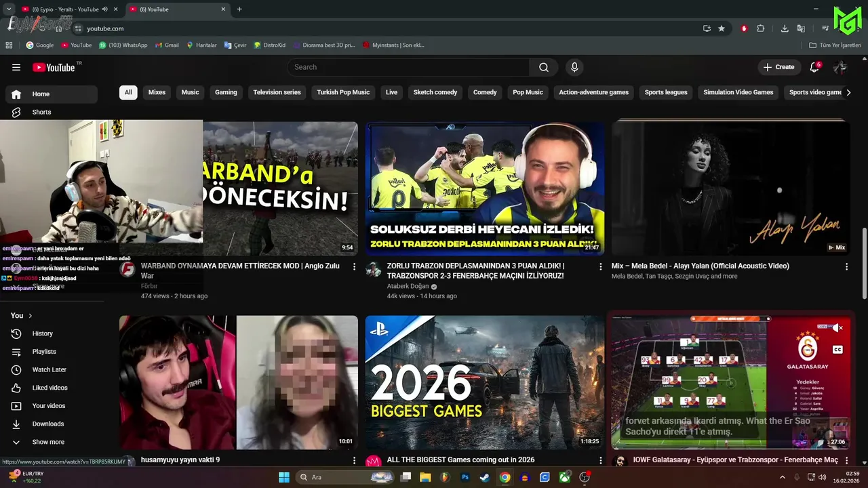Viewport: 868px width, 488px height.
Task: Open Playlists in the sidebar
Action: click(52, 352)
